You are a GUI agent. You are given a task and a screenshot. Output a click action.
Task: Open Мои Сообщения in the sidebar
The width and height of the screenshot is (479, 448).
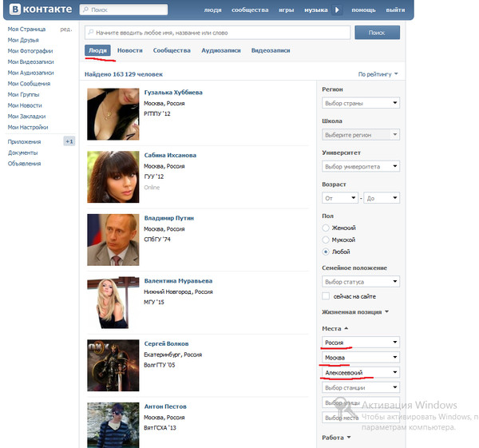pyautogui.click(x=29, y=83)
